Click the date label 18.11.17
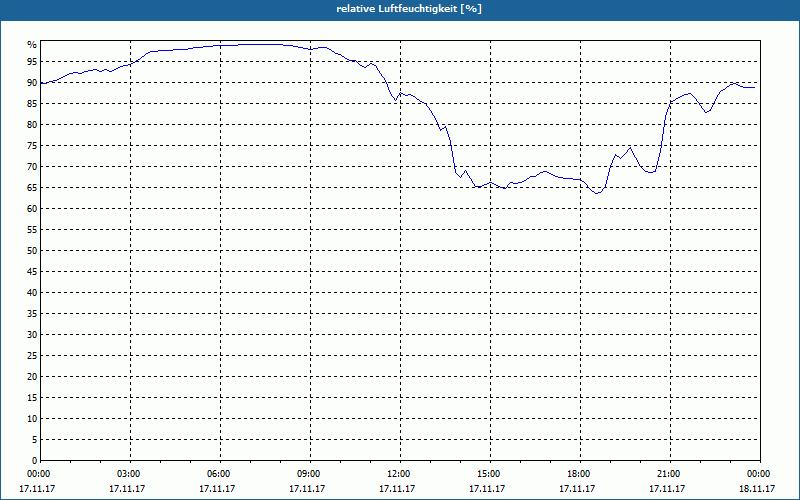Image resolution: width=800 pixels, height=500 pixels. (757, 489)
